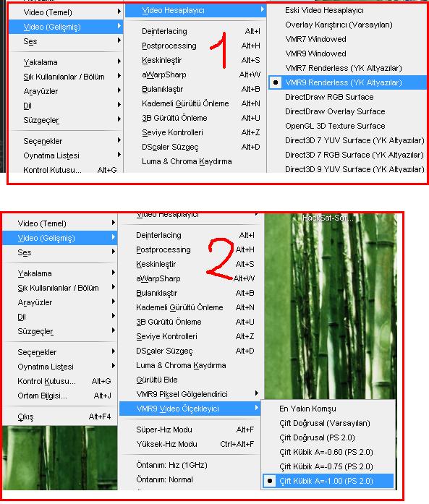This screenshot has width=429, height=504.
Task: Click highlighted Video (Gelişmiş) in screenshot 1
Action: click(x=66, y=27)
